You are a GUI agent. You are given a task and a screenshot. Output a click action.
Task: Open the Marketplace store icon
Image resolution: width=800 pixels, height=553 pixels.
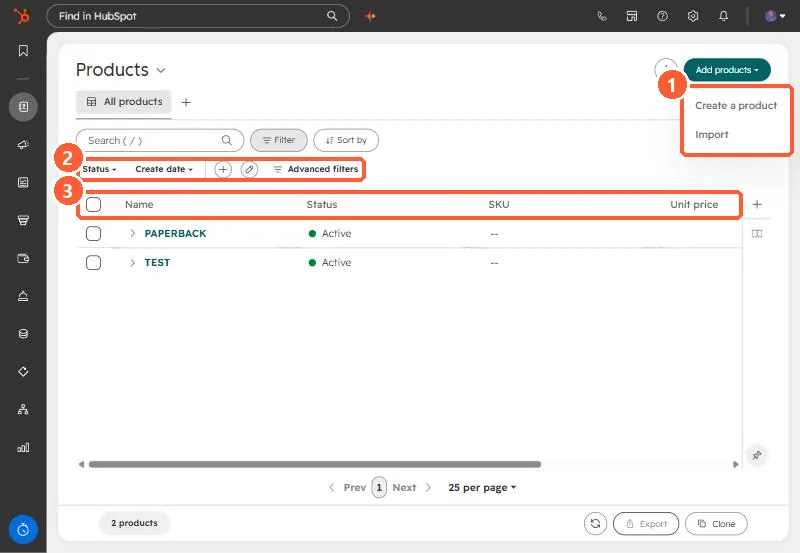pyautogui.click(x=632, y=16)
